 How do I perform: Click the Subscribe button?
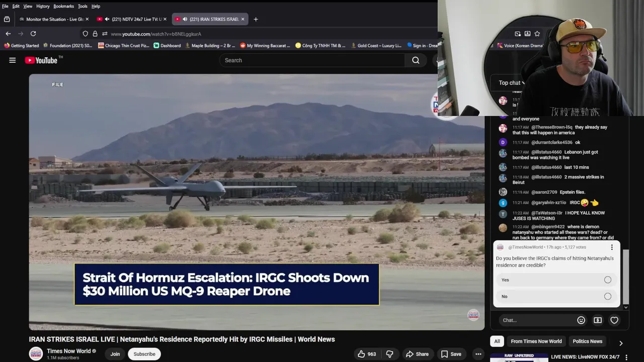point(144,354)
